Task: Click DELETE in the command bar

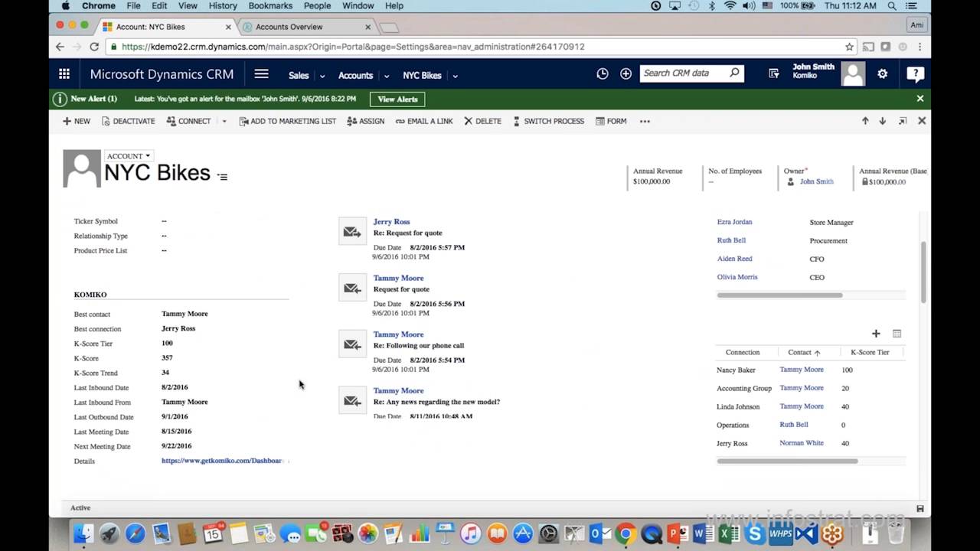Action: [x=482, y=121]
